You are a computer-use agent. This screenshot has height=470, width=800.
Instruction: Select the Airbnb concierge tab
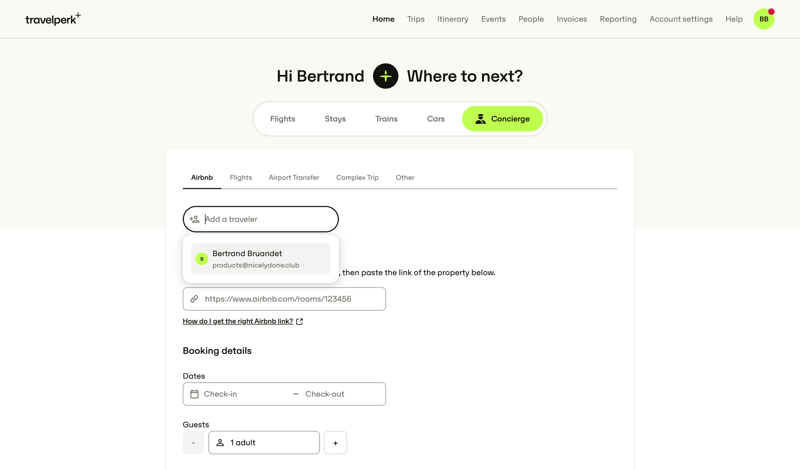pyautogui.click(x=202, y=178)
